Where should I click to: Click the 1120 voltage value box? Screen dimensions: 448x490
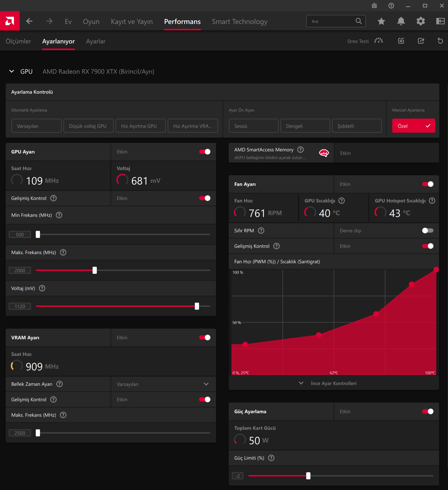pyautogui.click(x=20, y=306)
